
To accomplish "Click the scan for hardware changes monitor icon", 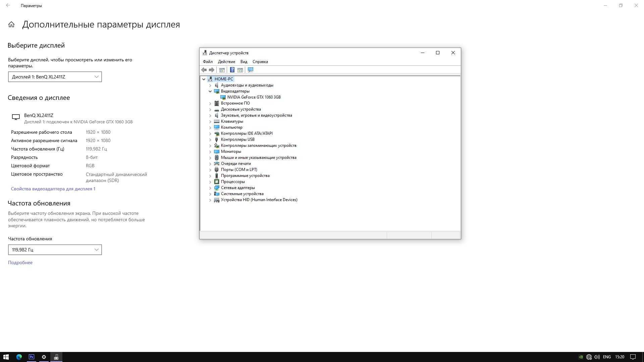I will (x=251, y=70).
